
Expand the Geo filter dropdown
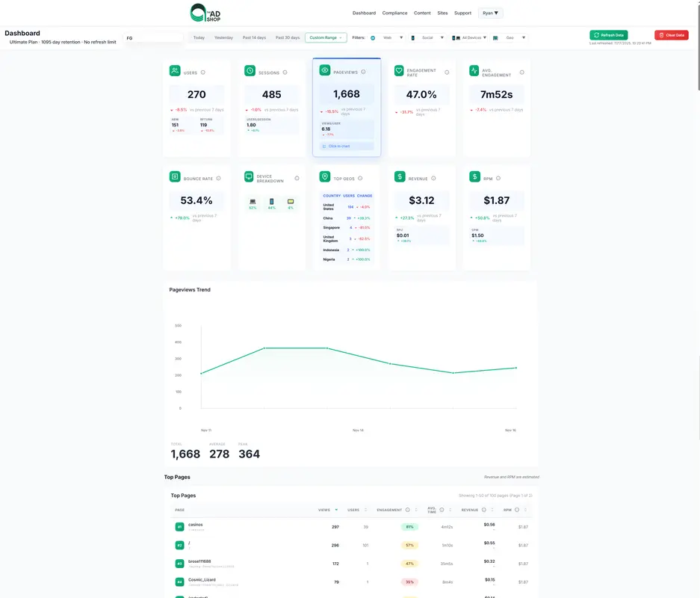tap(509, 37)
